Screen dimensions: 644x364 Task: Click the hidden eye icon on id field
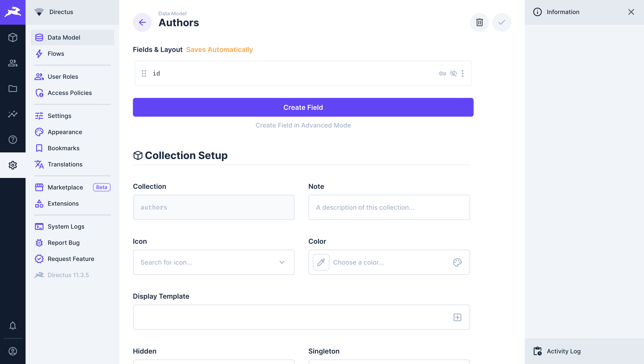tap(453, 73)
